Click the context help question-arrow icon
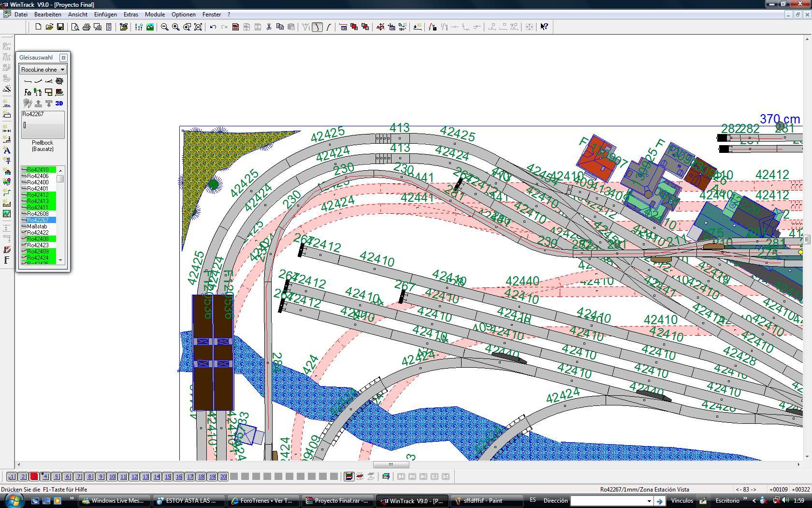The height and width of the screenshot is (508, 812). 544,27
